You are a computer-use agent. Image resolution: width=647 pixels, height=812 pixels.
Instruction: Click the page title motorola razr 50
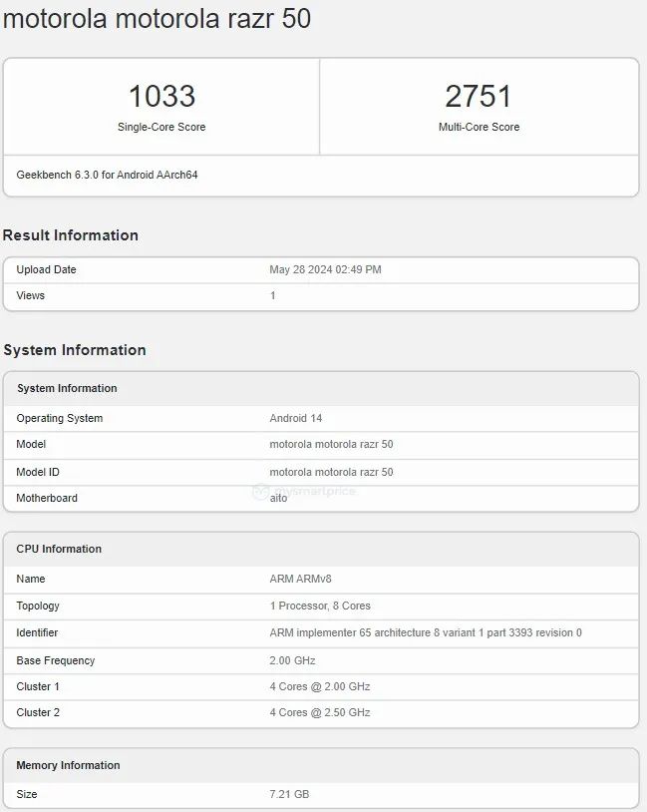157,19
